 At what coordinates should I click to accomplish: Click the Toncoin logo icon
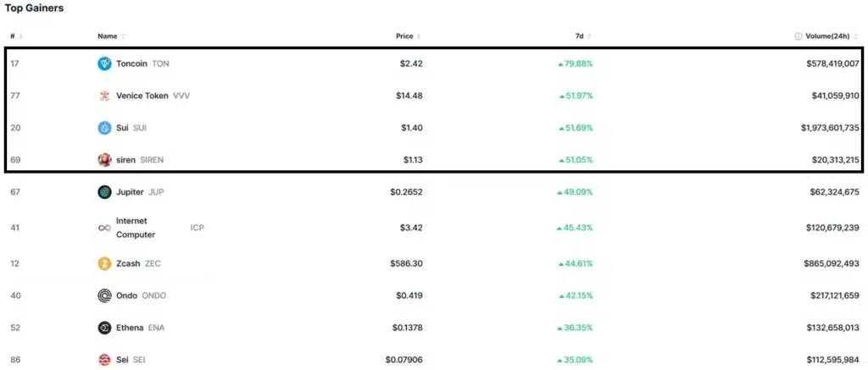click(104, 64)
